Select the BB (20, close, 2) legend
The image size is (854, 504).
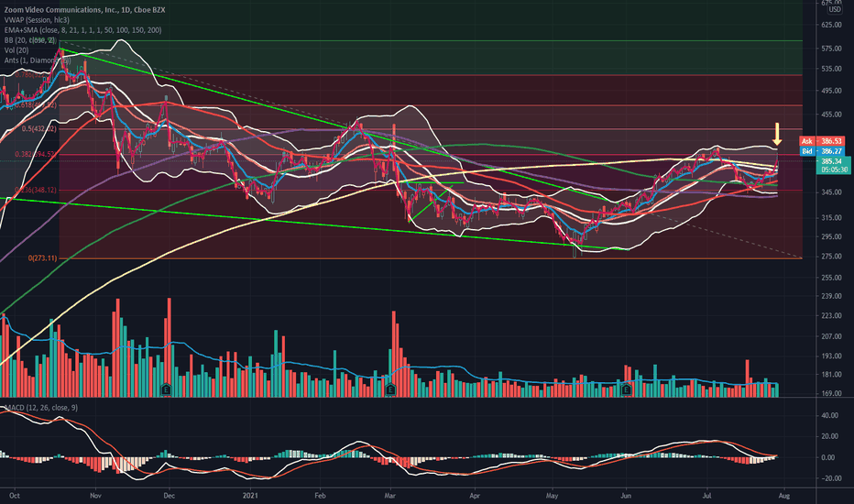click(x=30, y=40)
